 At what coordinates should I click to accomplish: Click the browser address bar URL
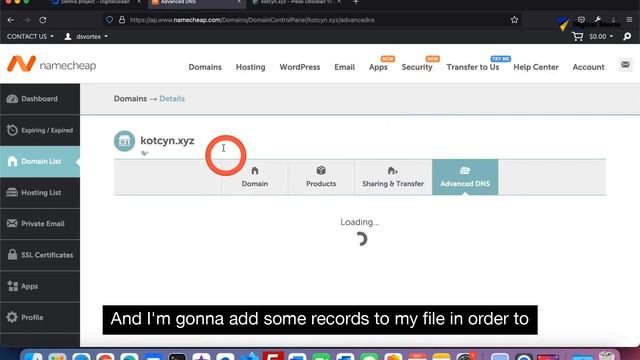252,20
